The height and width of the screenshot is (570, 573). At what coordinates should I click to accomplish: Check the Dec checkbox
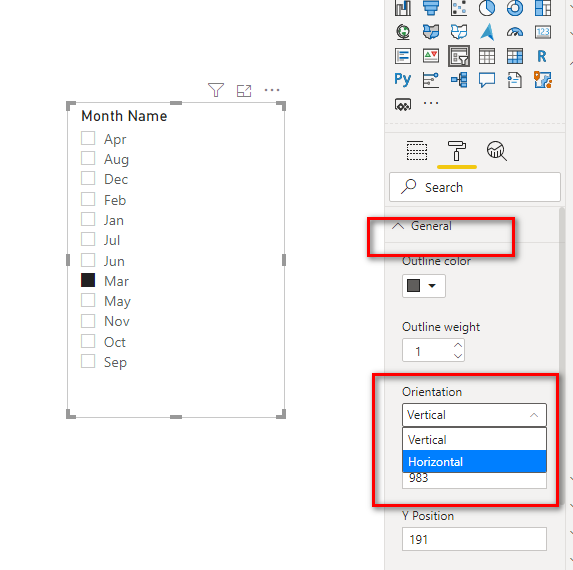[88, 179]
